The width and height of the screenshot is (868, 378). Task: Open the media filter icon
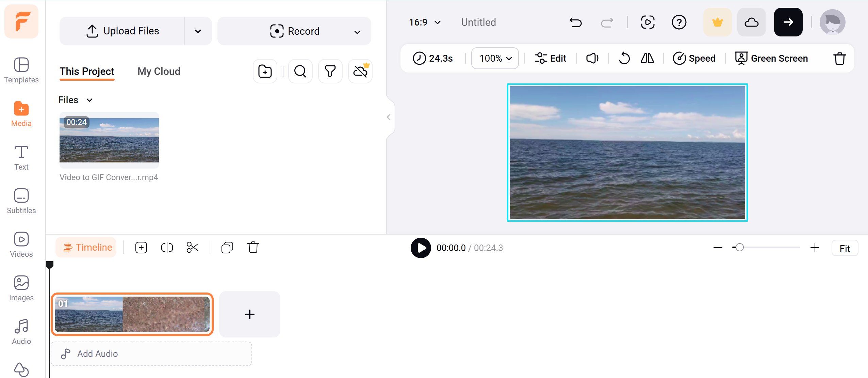330,71
